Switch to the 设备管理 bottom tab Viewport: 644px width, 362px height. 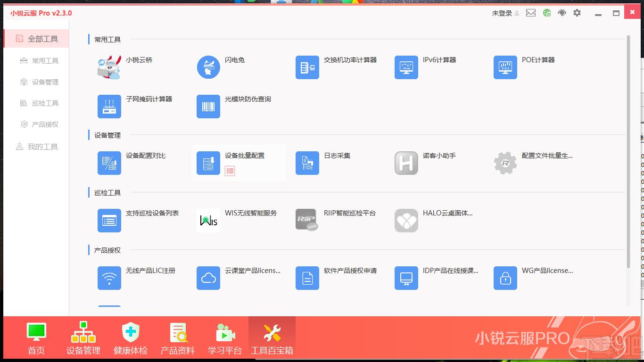point(83,339)
